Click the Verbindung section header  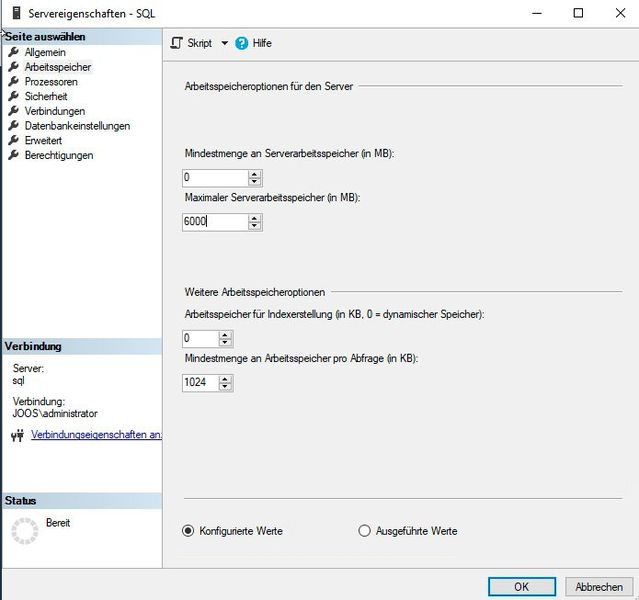pyautogui.click(x=82, y=346)
